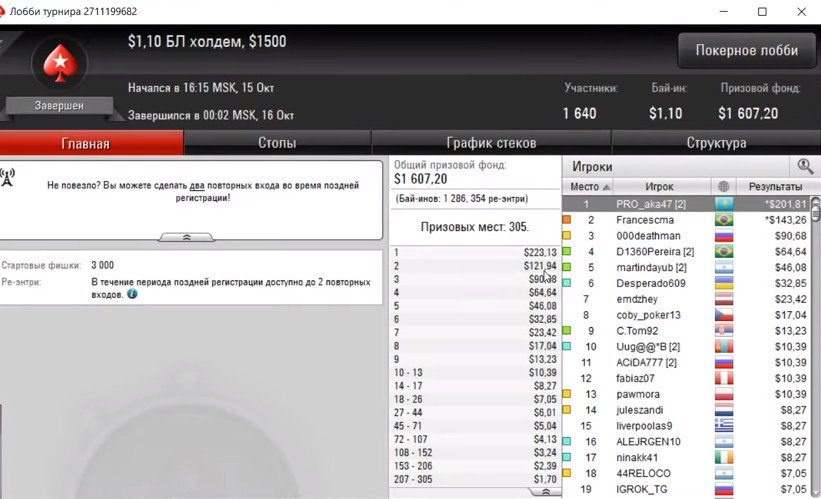821x499 pixels.
Task: Open the График стеков tab
Action: pyautogui.click(x=491, y=143)
